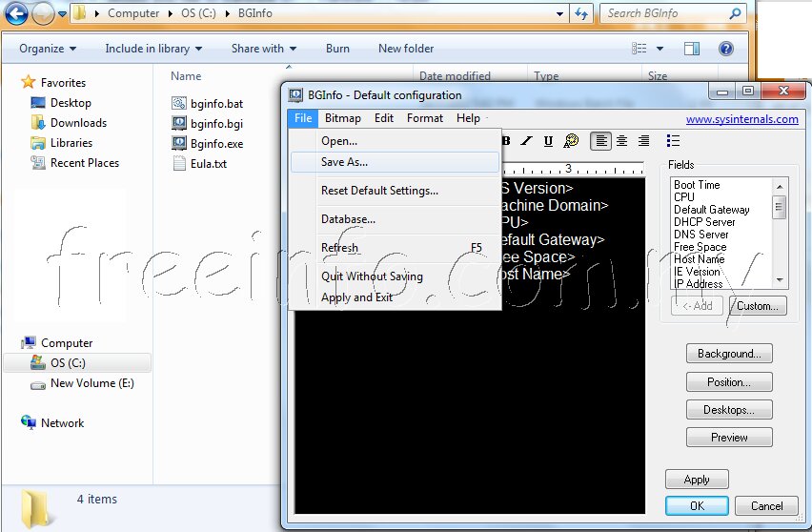Select the Bginfo.exe file icon
Image resolution: width=812 pixels, height=532 pixels.
179,143
